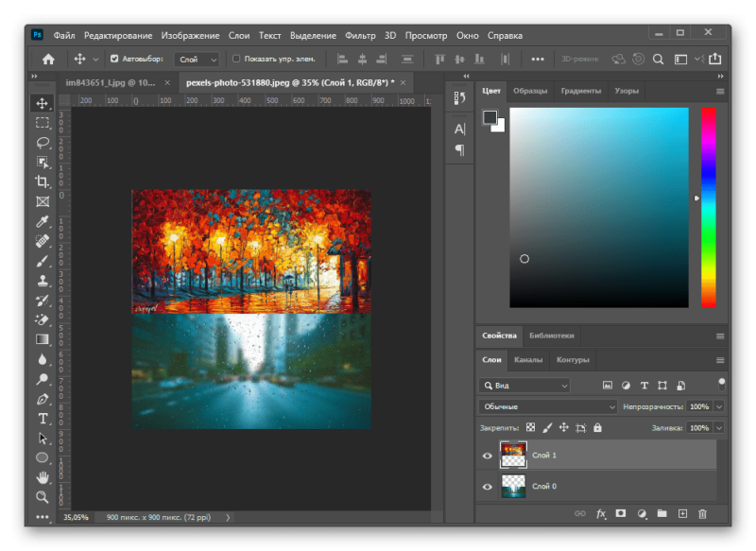Select the Hand tool

[x=43, y=477]
